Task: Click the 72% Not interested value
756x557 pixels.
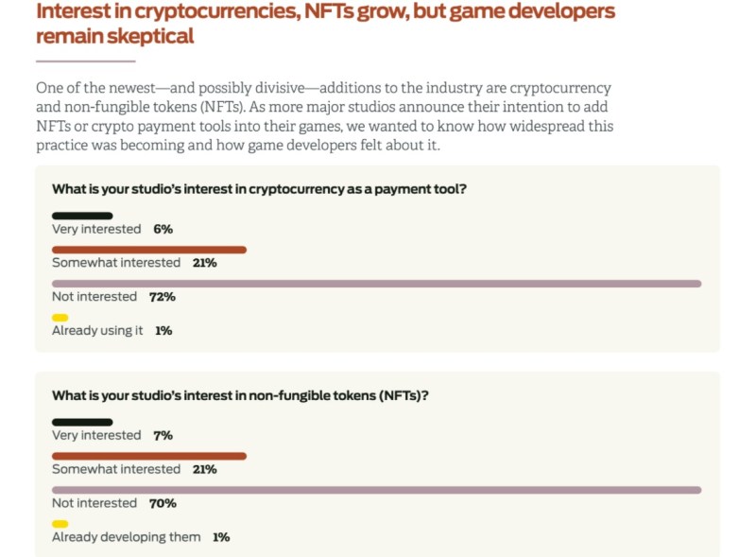Action: coord(163,297)
